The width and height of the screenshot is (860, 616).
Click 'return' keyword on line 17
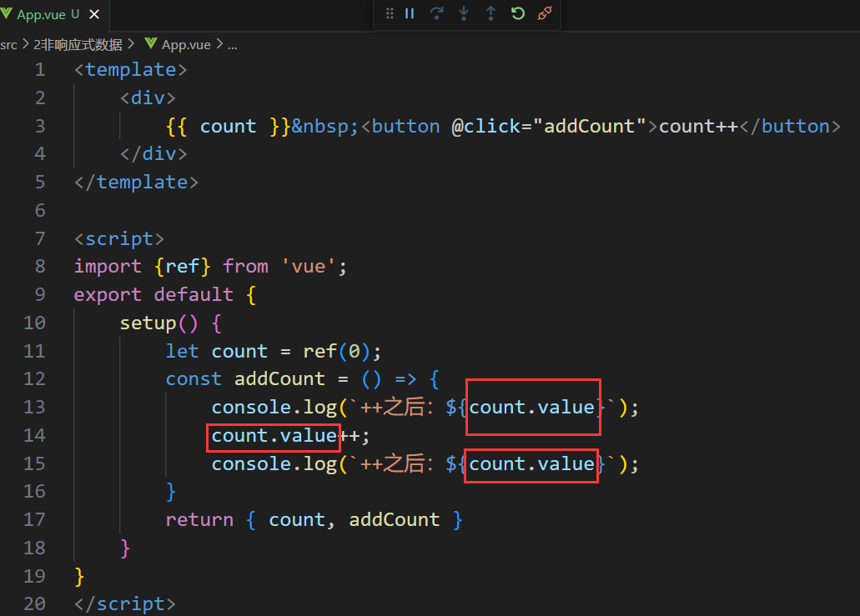coord(199,519)
